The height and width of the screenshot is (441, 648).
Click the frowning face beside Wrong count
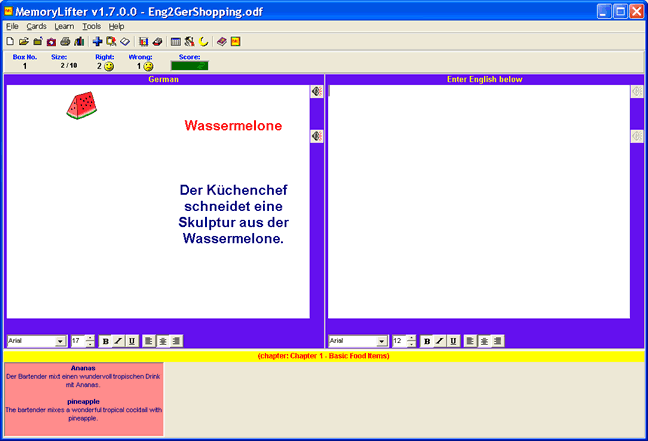click(x=148, y=66)
